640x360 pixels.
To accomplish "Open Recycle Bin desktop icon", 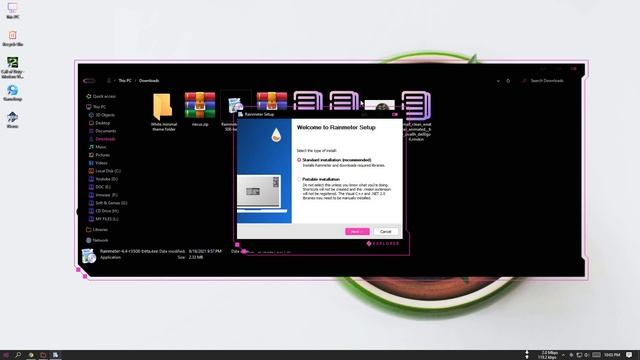I will click(13, 38).
